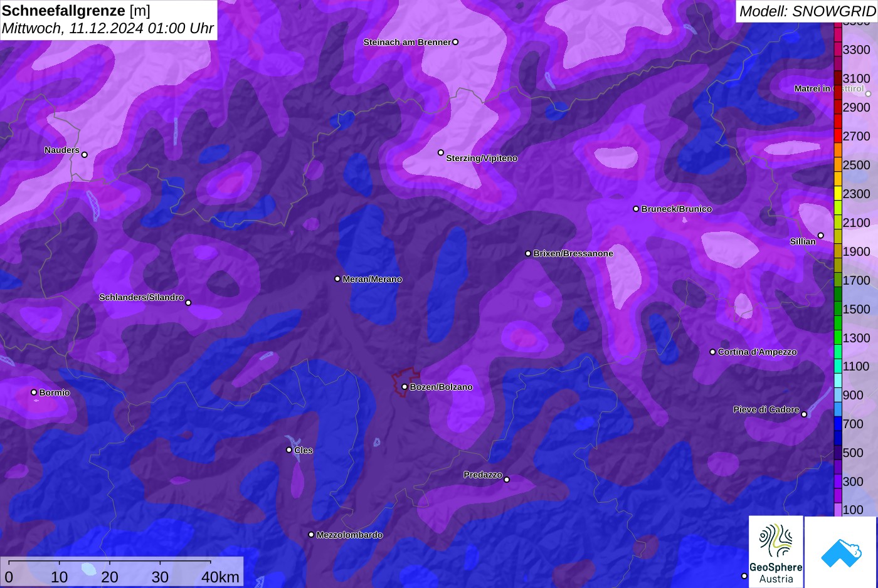The width and height of the screenshot is (878, 588).
Task: Click the yellow 2300 legend color band
Action: tap(838, 194)
